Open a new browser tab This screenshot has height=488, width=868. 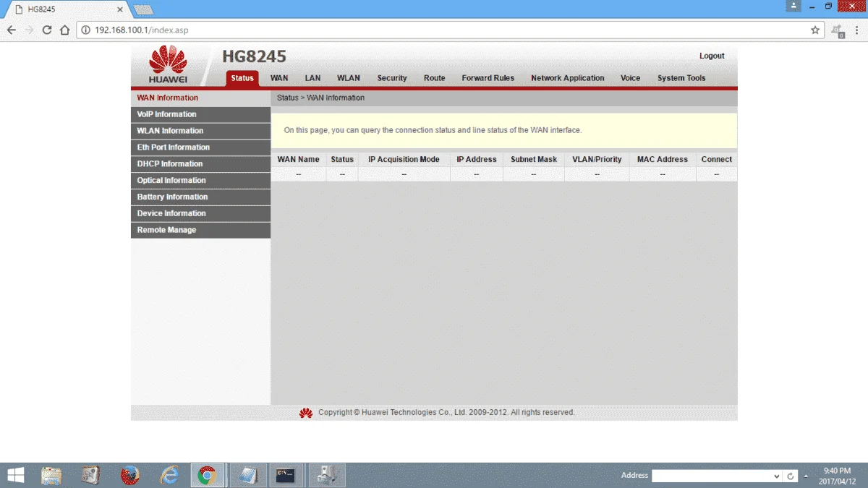coord(143,9)
